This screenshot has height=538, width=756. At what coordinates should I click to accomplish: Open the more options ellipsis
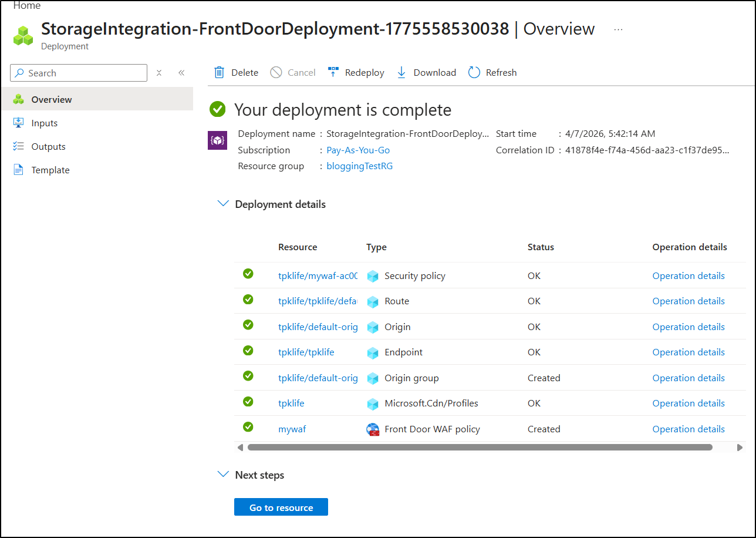(618, 29)
